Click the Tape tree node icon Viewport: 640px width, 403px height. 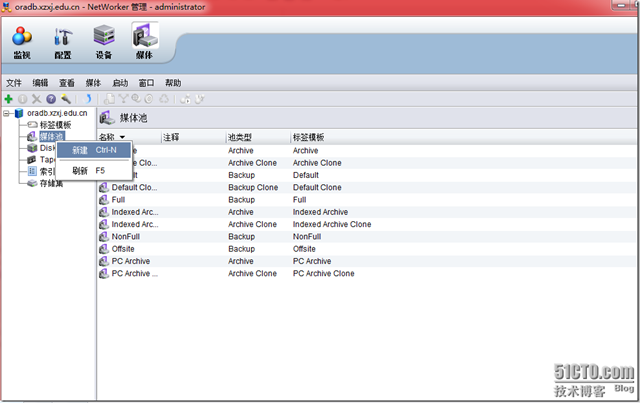[x=32, y=160]
